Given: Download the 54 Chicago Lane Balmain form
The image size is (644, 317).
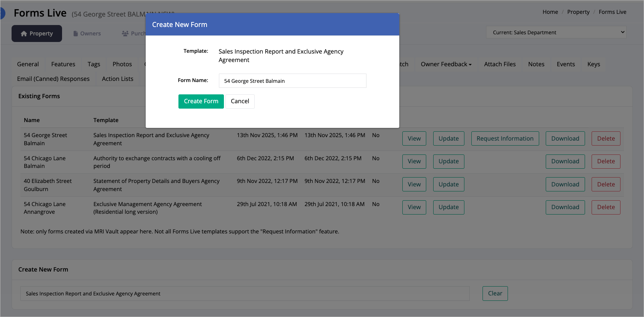Looking at the screenshot, I should pyautogui.click(x=565, y=161).
